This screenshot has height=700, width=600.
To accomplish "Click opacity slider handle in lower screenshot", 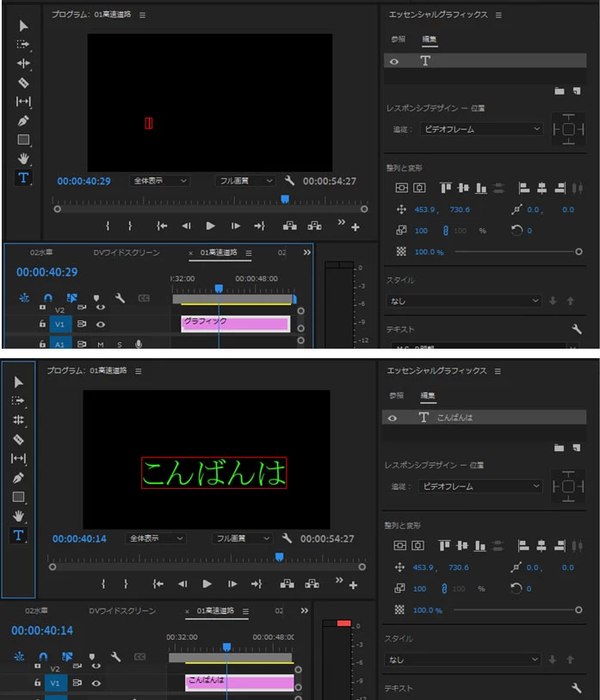I will (x=578, y=610).
